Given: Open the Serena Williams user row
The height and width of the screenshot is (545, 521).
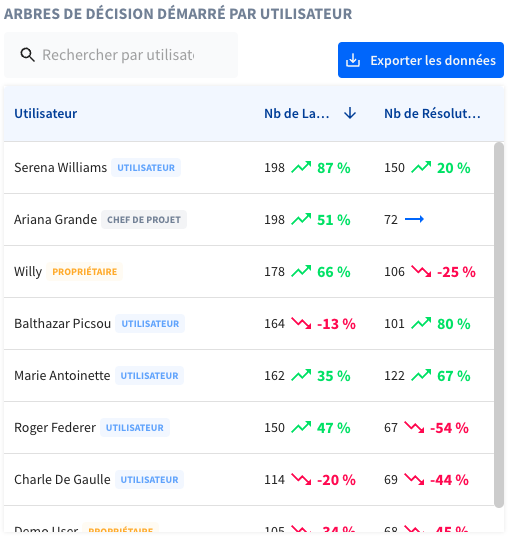Looking at the screenshot, I should [x=249, y=168].
